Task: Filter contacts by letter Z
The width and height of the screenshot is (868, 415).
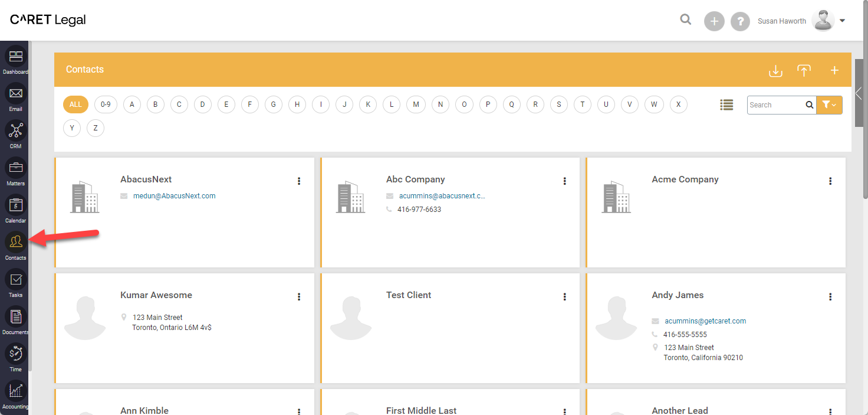Action: [x=96, y=128]
